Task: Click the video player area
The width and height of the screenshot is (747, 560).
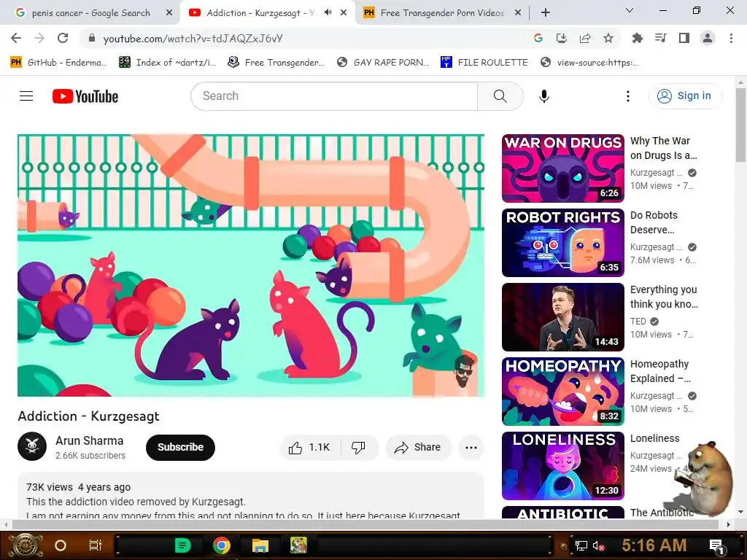Action: point(251,265)
